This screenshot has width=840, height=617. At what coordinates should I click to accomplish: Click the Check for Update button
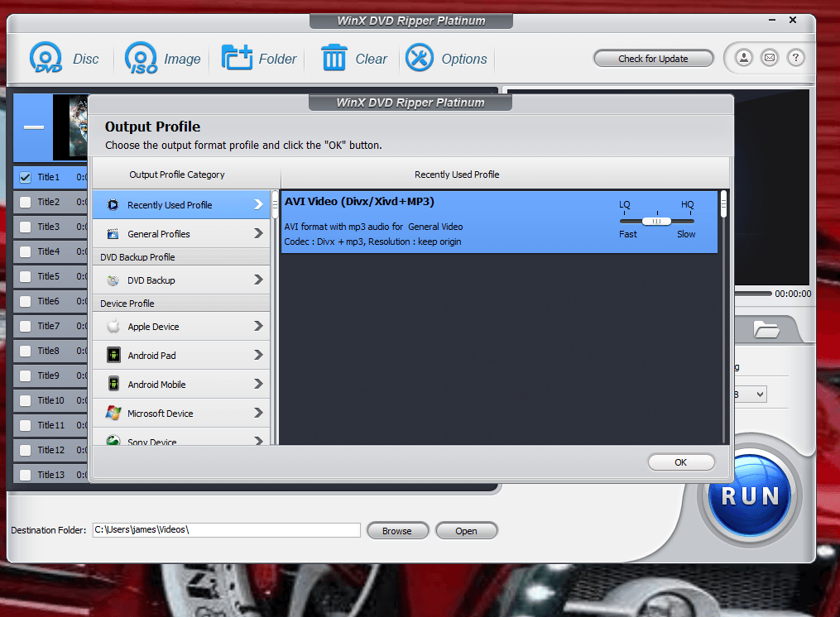point(653,59)
